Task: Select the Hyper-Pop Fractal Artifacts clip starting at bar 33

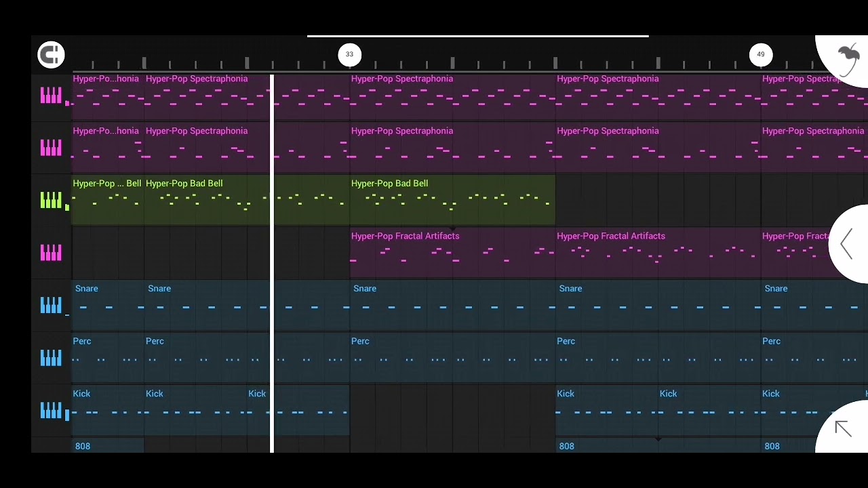Action: (452, 253)
